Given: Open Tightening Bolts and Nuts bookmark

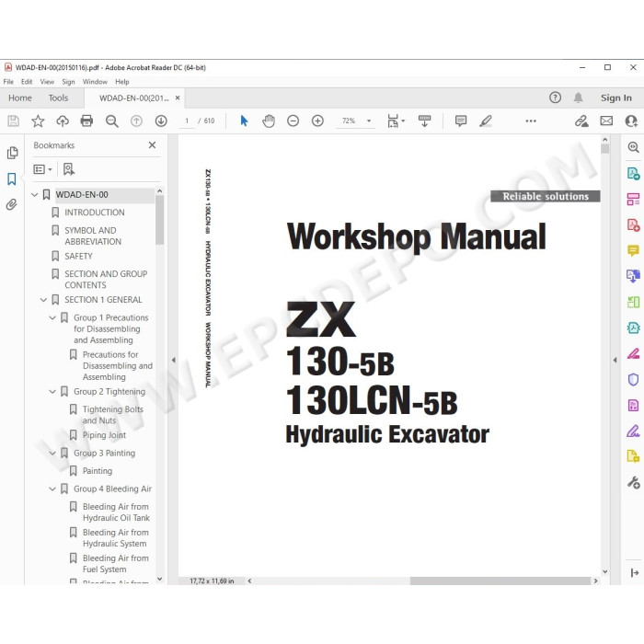Looking at the screenshot, I should 113,415.
